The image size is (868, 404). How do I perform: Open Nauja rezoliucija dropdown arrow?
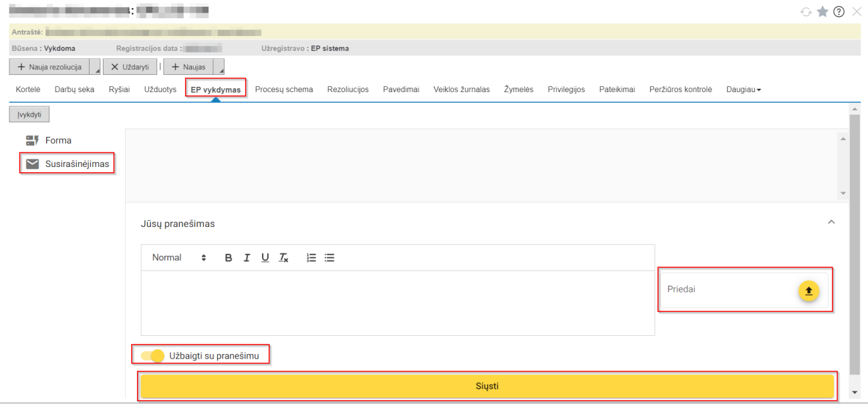coord(94,67)
